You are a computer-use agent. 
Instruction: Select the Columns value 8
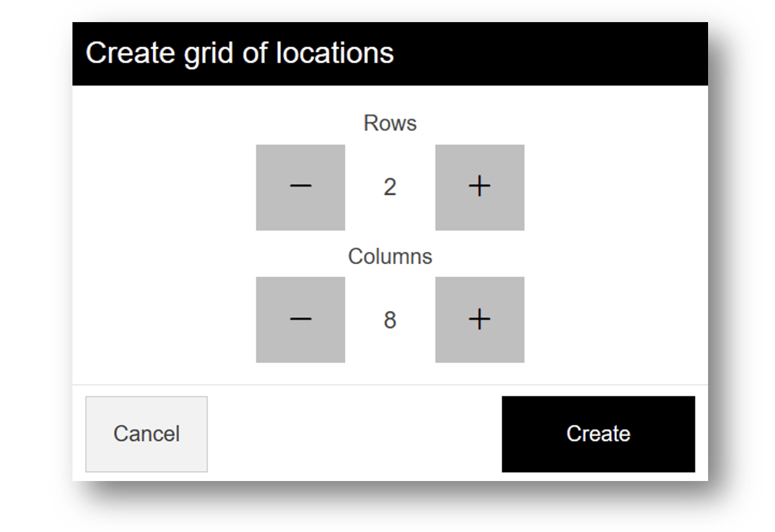[x=390, y=320]
